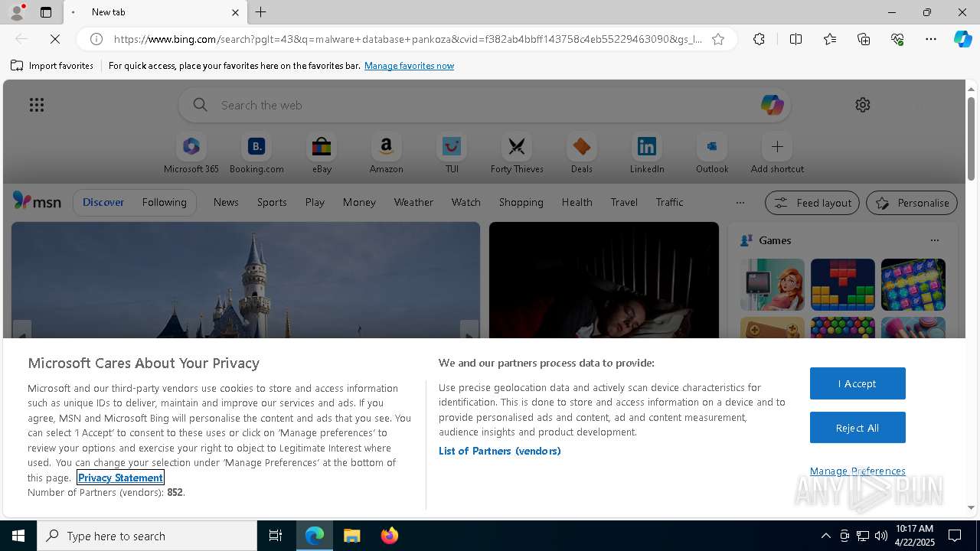Screen dimensions: 980x551
Task: Open page settings gear icon
Action: (863, 105)
